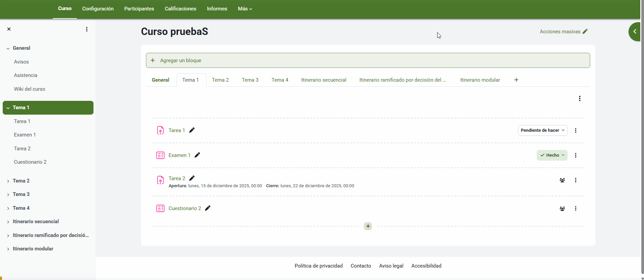
Task: Expand Itinerario secuencial in course index
Action: (8, 222)
